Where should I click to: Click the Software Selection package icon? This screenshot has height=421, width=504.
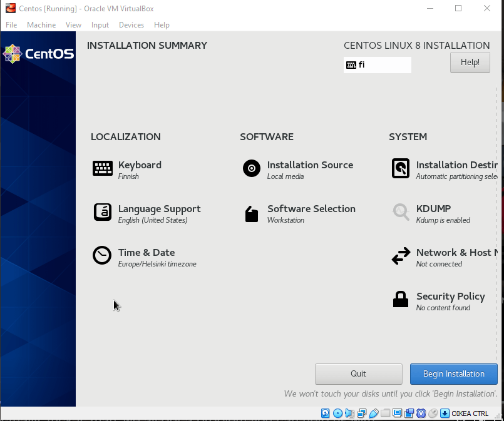pos(252,214)
